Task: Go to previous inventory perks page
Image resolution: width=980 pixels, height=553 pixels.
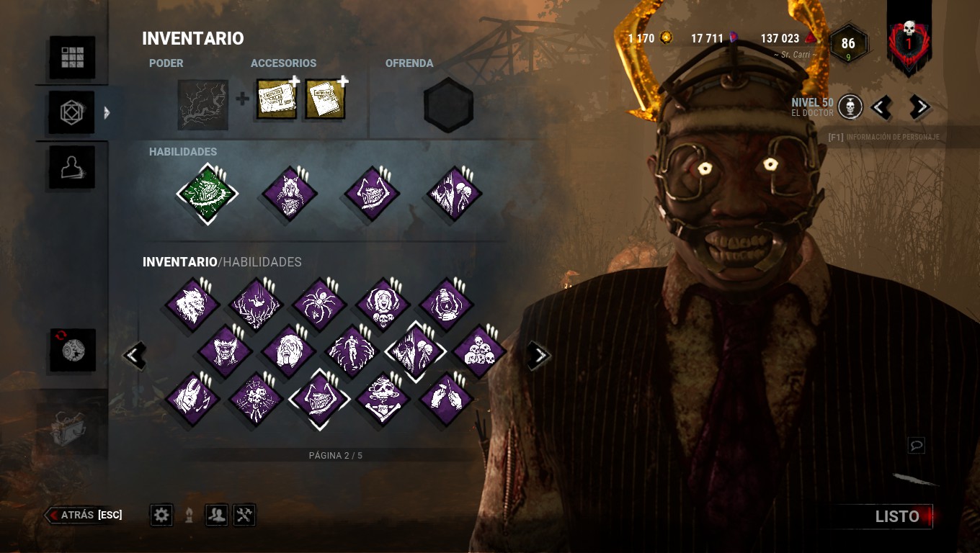Action: [135, 355]
